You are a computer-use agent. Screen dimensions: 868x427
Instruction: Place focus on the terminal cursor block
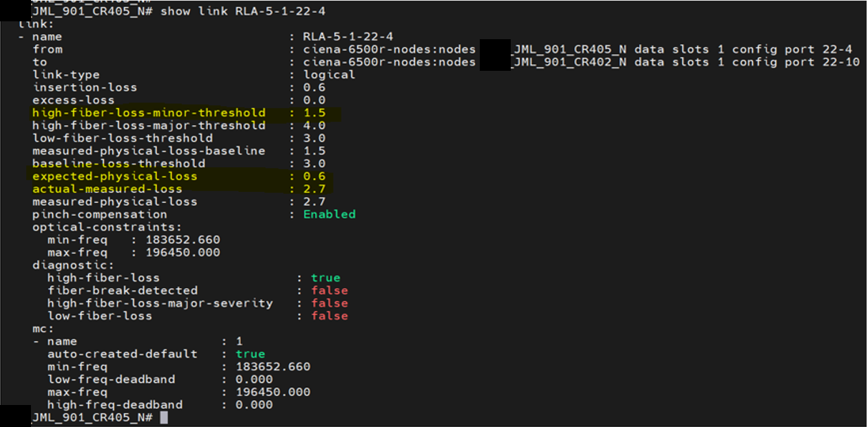click(164, 417)
